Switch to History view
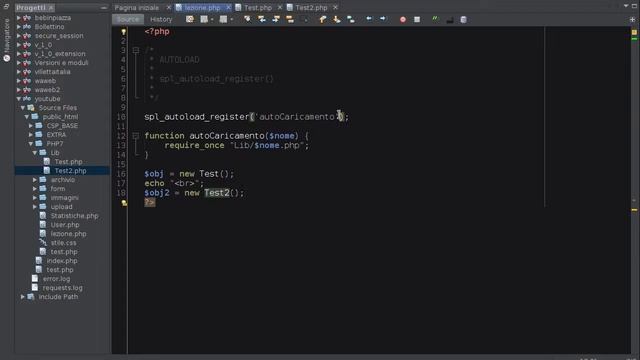The height and width of the screenshot is (360, 640). 161,19
